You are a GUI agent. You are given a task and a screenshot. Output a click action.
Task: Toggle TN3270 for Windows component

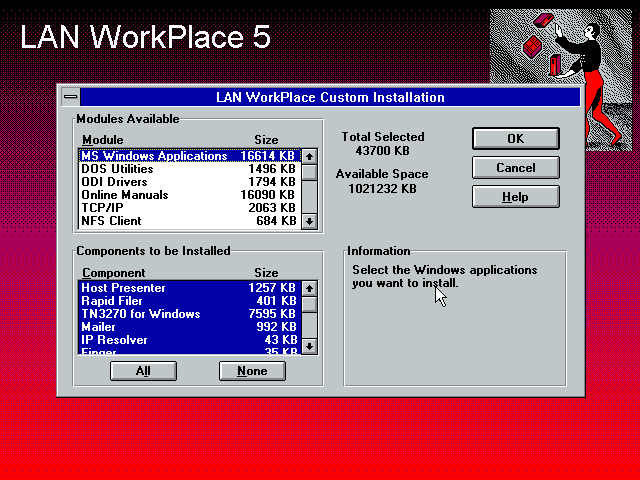(189, 314)
